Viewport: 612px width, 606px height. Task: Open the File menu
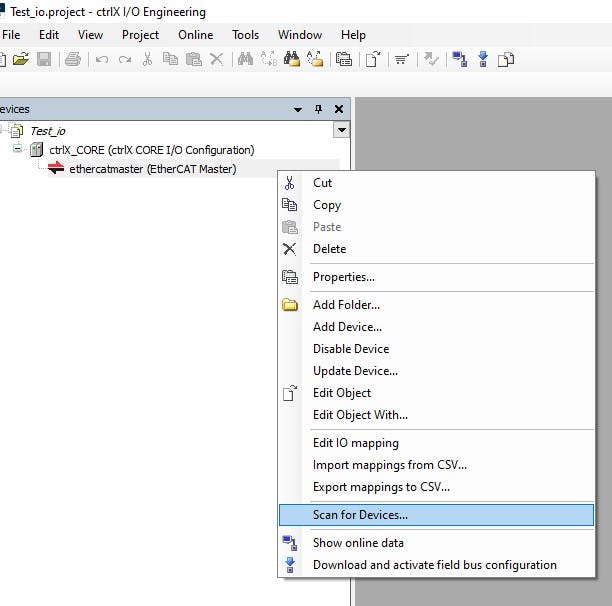(11, 35)
